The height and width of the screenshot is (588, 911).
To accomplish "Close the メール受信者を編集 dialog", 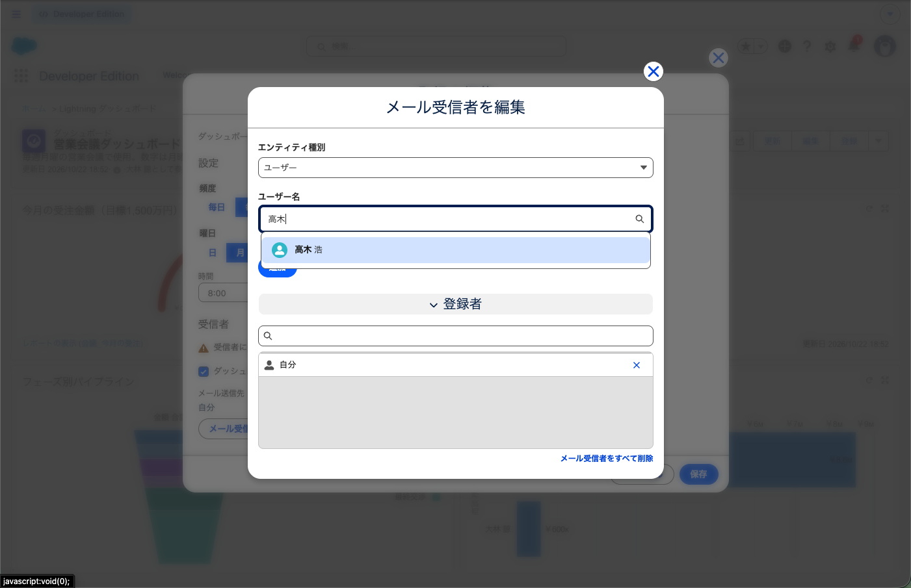I will [x=654, y=71].
